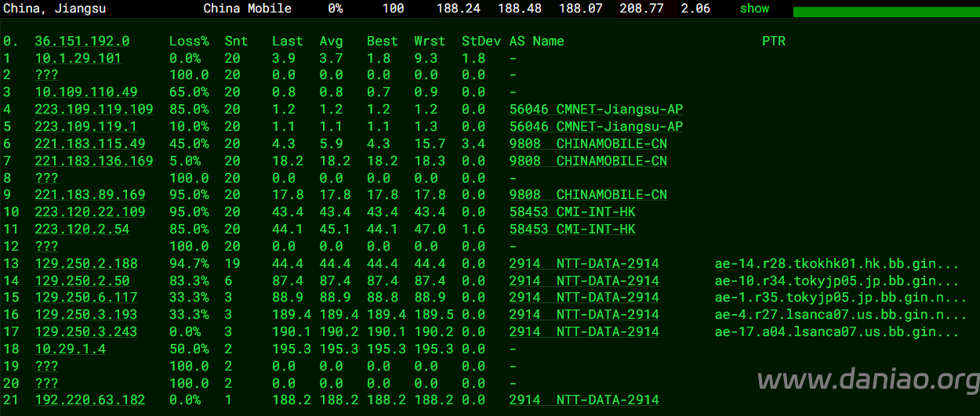Click final hop IP 192.220.63.182

[90, 400]
